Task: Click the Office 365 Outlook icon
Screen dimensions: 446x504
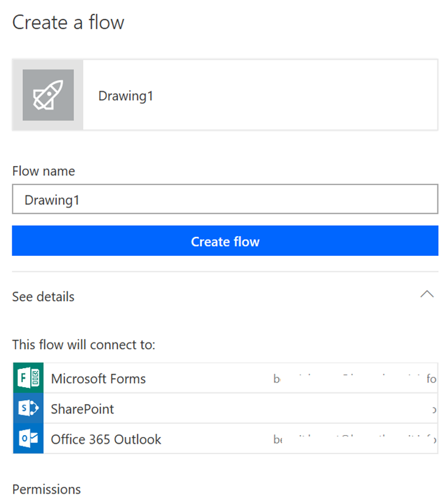Action: pyautogui.click(x=28, y=439)
